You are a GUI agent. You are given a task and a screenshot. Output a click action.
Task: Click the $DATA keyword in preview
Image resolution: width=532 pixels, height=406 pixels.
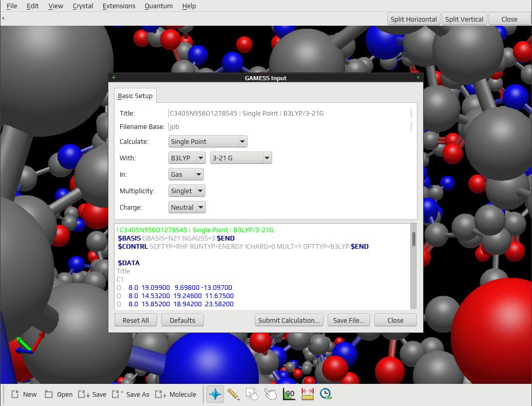(128, 263)
